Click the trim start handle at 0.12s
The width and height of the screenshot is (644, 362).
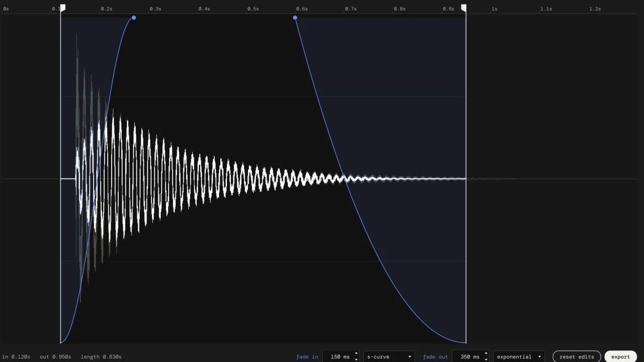click(62, 8)
